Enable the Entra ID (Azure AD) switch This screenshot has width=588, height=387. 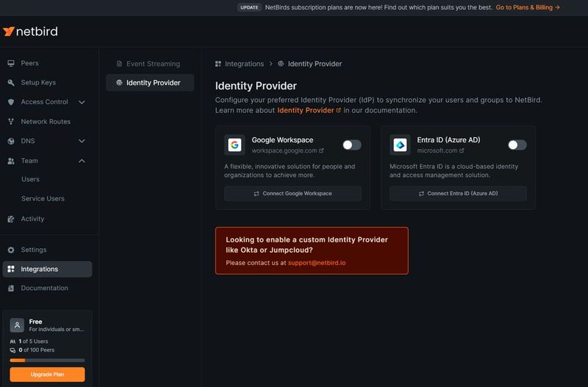[x=517, y=145]
